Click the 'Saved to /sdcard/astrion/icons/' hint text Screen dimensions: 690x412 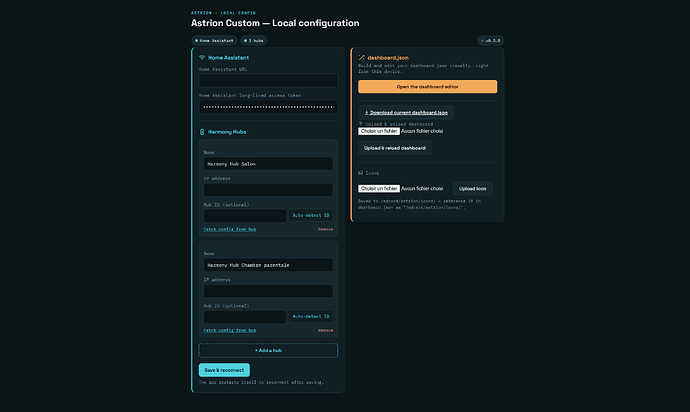(419, 204)
